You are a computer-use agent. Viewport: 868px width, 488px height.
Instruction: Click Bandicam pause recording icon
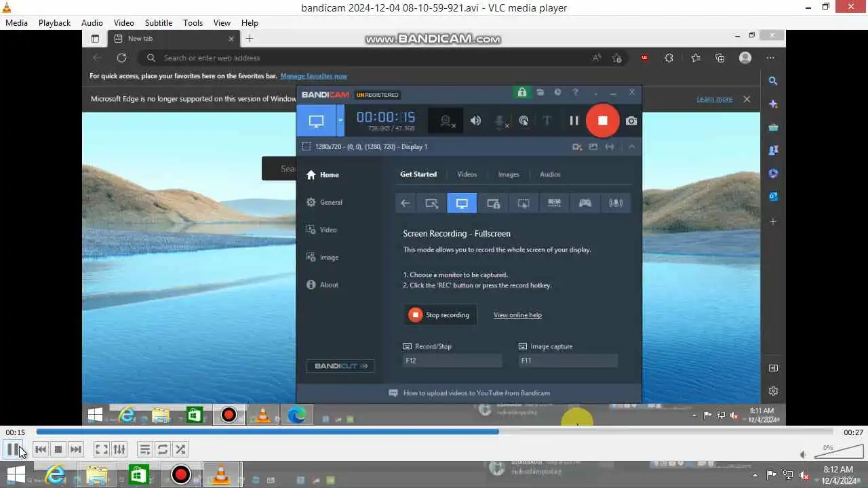click(574, 121)
